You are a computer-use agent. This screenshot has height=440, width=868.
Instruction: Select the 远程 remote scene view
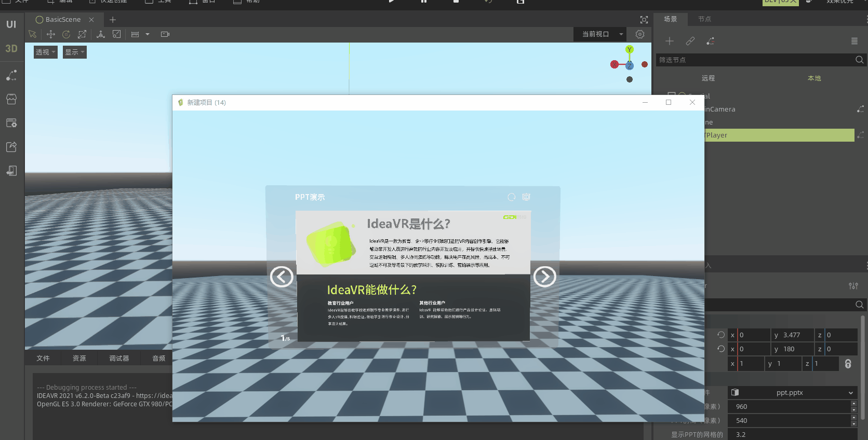tap(708, 78)
